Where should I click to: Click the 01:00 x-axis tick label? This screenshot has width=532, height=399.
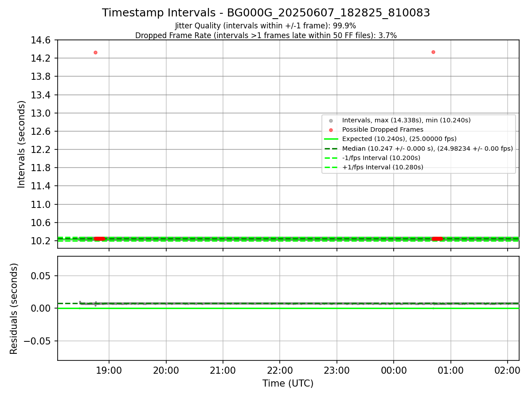pyautogui.click(x=450, y=370)
